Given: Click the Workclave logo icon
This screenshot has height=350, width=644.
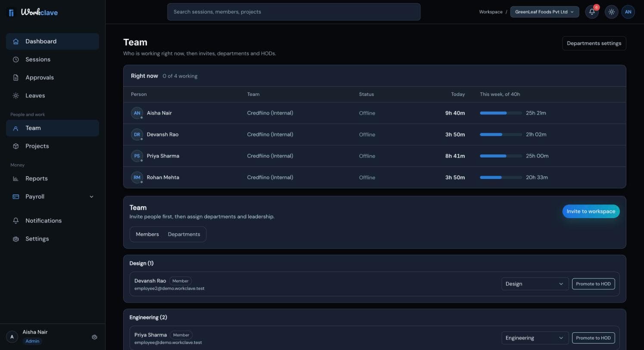Looking at the screenshot, I should pyautogui.click(x=11, y=12).
